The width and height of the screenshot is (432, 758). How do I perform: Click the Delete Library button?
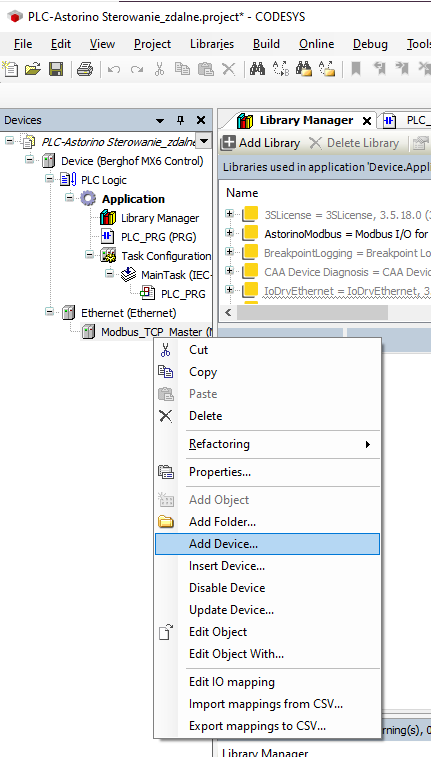pos(354,143)
